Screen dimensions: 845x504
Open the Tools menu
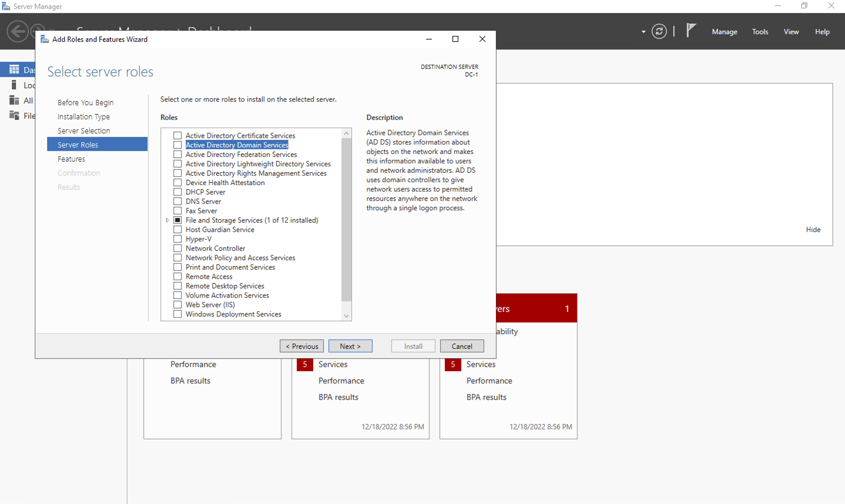coord(760,32)
